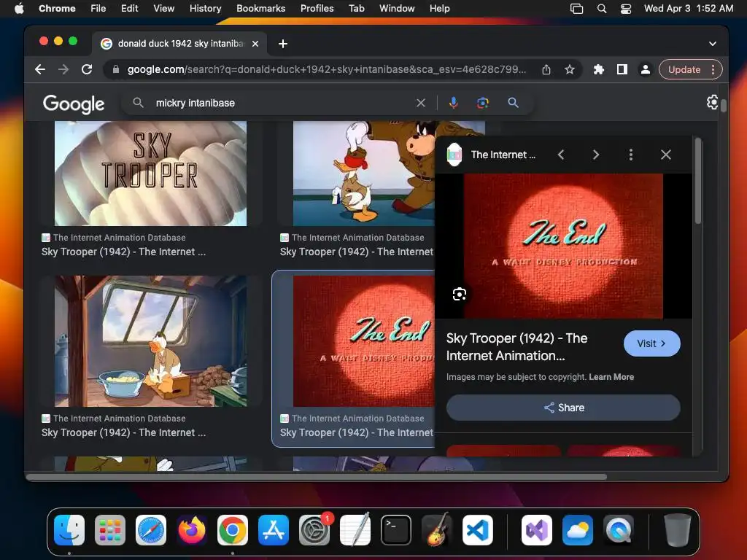Open Safari from the Dock

(x=151, y=530)
